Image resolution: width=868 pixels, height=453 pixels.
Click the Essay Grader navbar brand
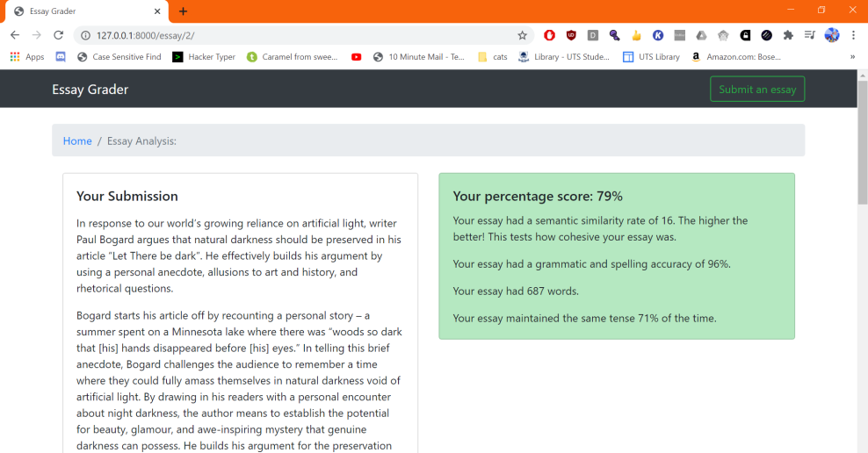(90, 89)
